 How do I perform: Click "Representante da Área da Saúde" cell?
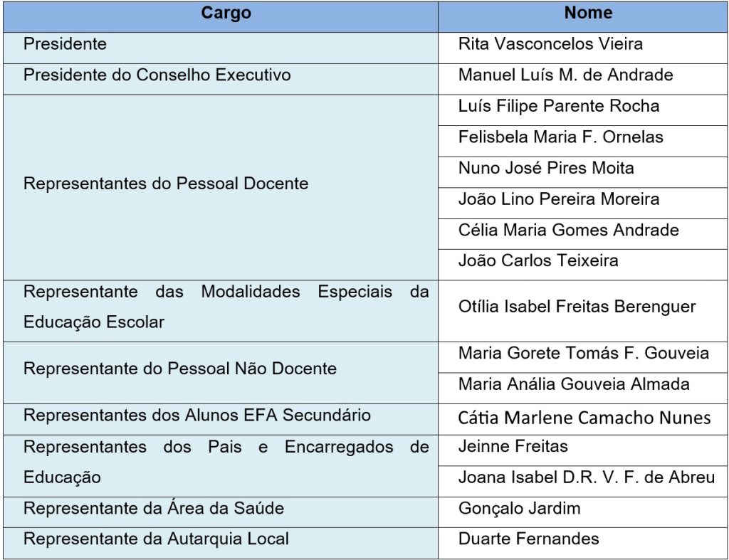pos(154,508)
